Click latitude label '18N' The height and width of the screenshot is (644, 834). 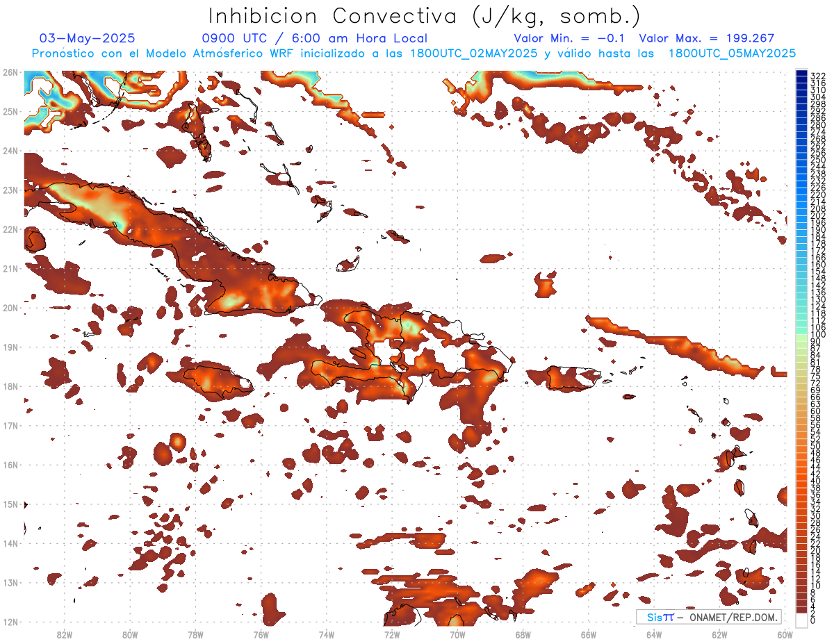coord(10,386)
